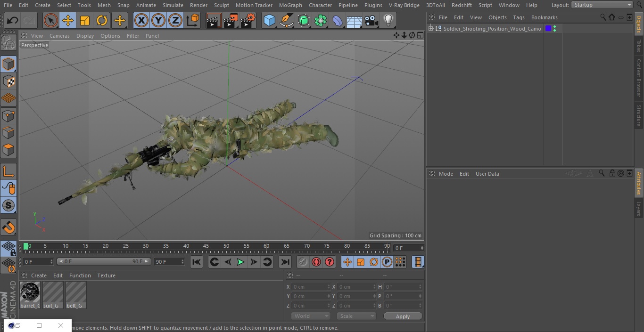644x332 pixels.
Task: Switch to Edges mode
Action: tap(8, 133)
